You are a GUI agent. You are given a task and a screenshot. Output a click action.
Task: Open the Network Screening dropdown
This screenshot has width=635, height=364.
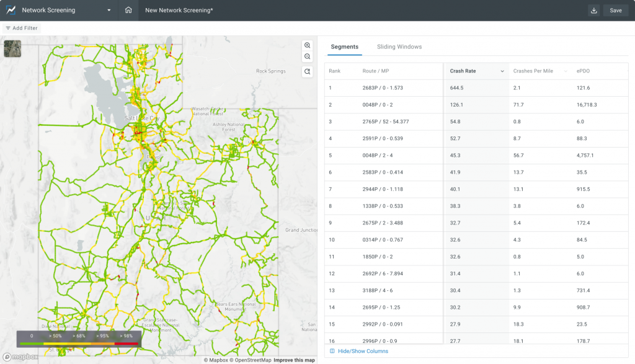[109, 11]
